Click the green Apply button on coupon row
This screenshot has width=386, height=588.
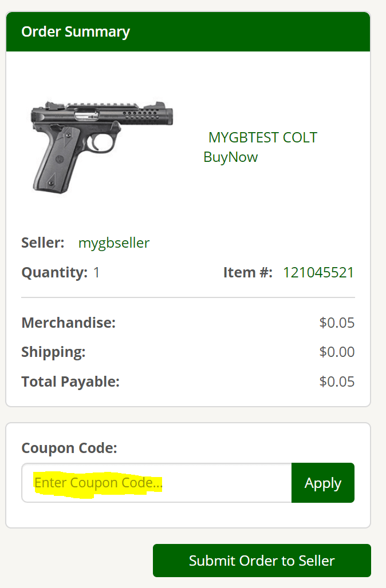(322, 483)
